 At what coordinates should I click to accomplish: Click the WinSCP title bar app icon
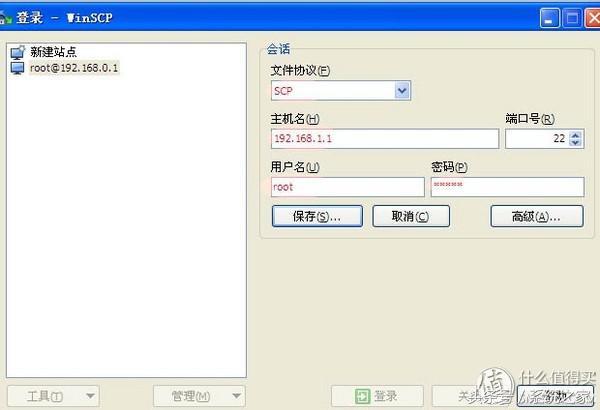point(5,18)
